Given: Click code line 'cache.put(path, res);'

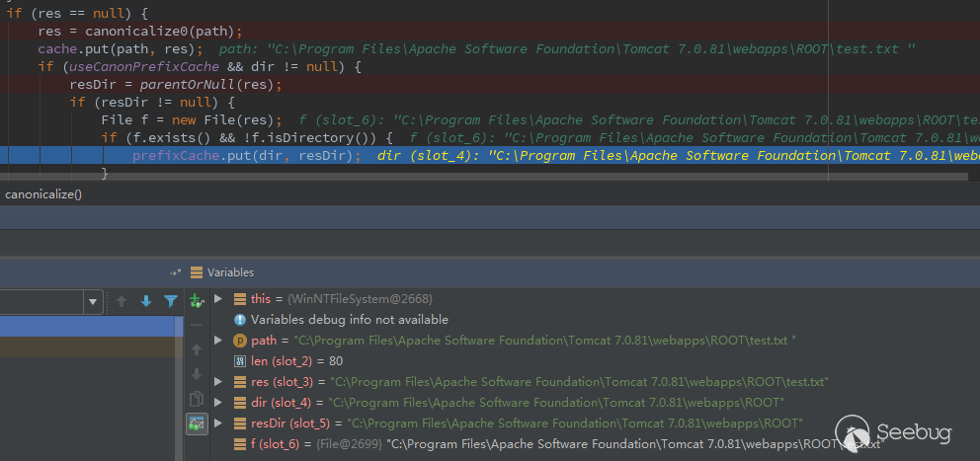Looking at the screenshot, I should (120, 48).
